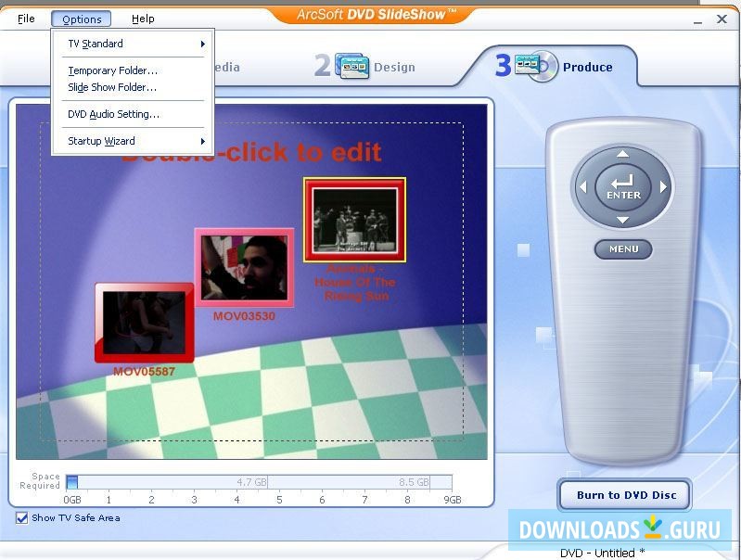Viewport: 741px width, 560px height.
Task: Click the Space Required usage bar
Action: point(259,482)
